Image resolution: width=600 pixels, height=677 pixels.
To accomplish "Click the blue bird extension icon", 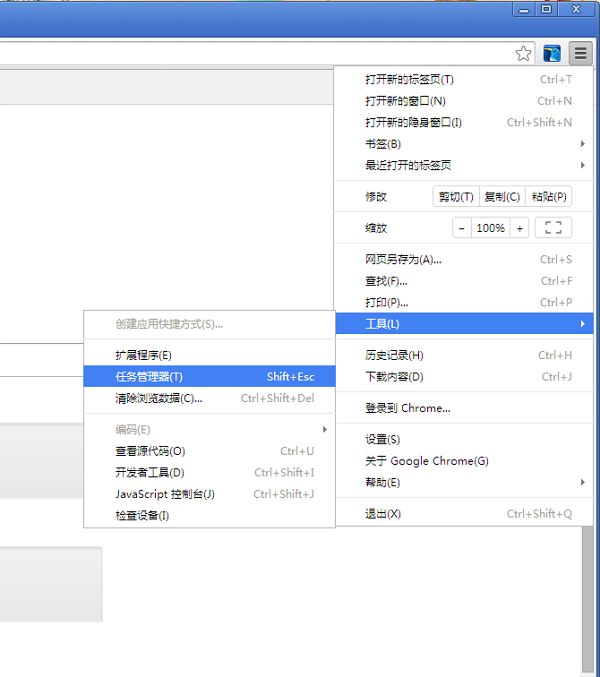I will [552, 54].
